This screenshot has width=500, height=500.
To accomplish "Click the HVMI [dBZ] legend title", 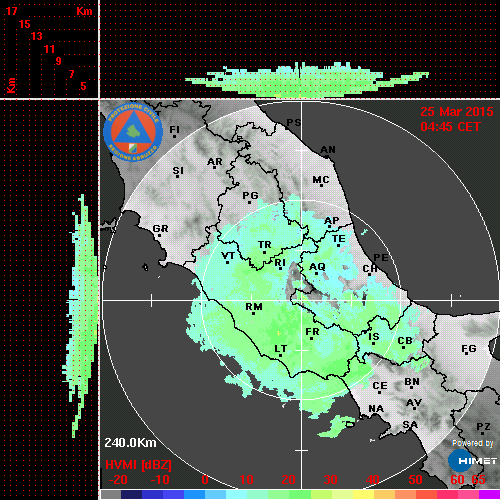I will pos(138,465).
